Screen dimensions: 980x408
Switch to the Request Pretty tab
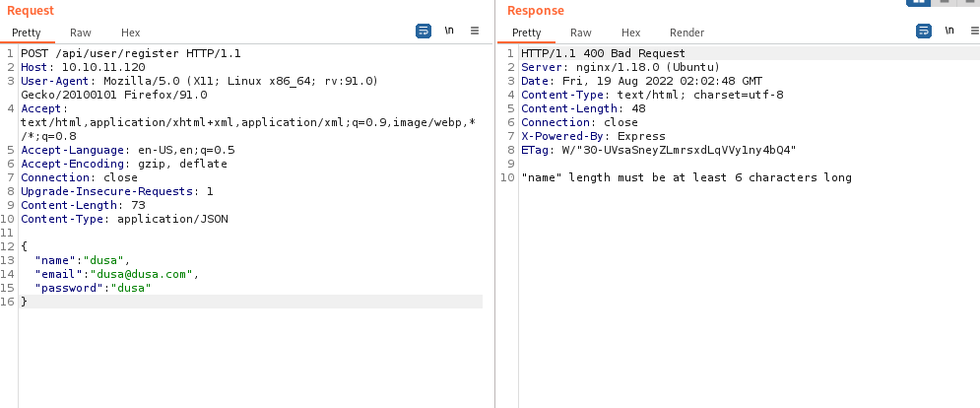[x=27, y=33]
